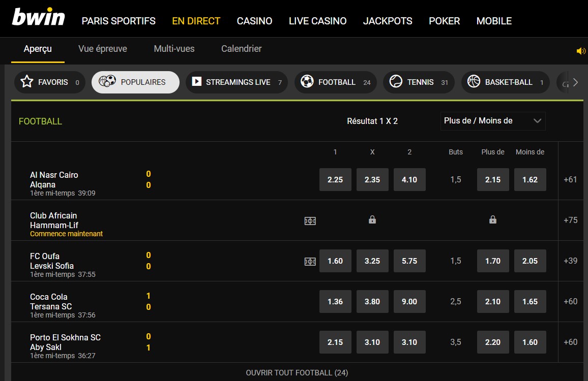
Task: Click the locked result odds for Club Africain
Action: pos(372,220)
